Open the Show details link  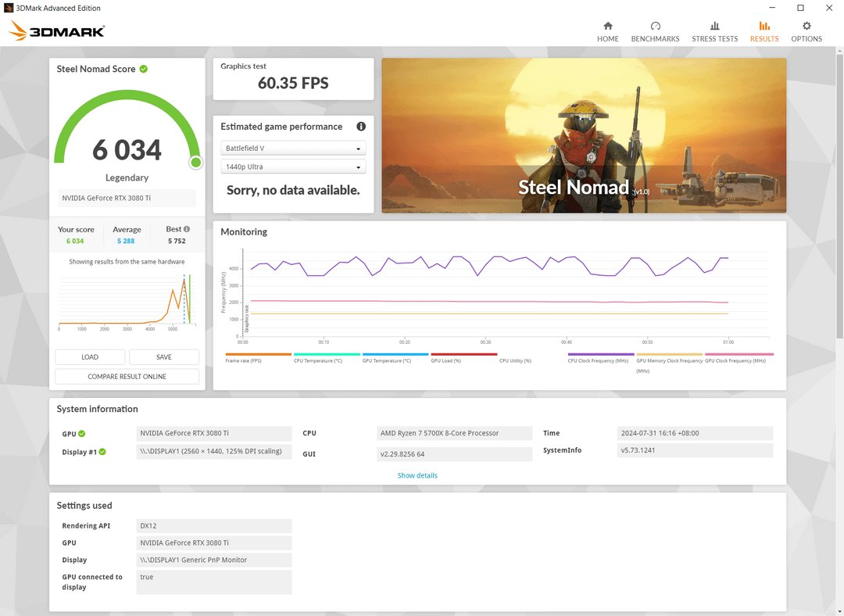click(417, 475)
